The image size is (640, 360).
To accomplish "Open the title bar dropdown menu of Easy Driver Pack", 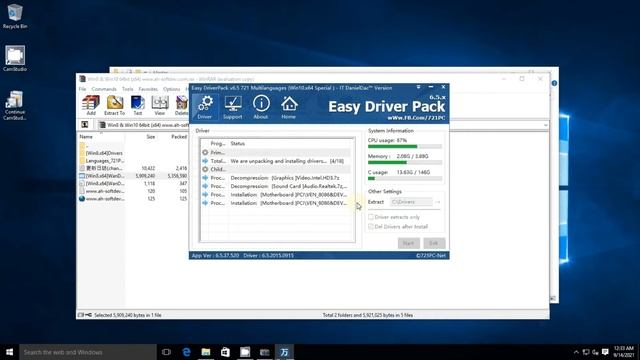I will (418, 87).
